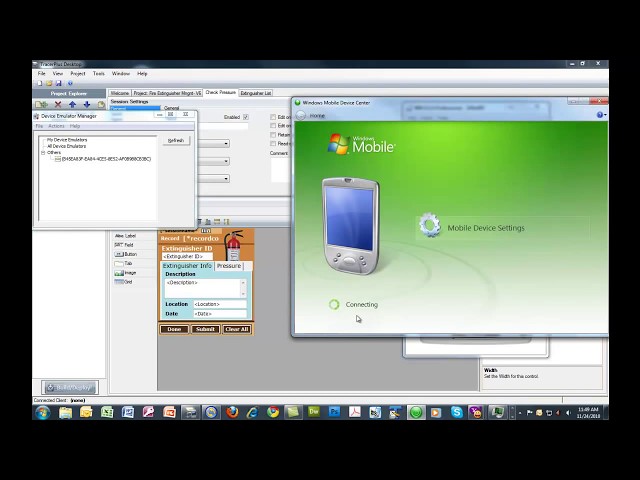The image size is (640, 480).
Task: Open Dreamweaver from the taskbar
Action: tap(313, 412)
